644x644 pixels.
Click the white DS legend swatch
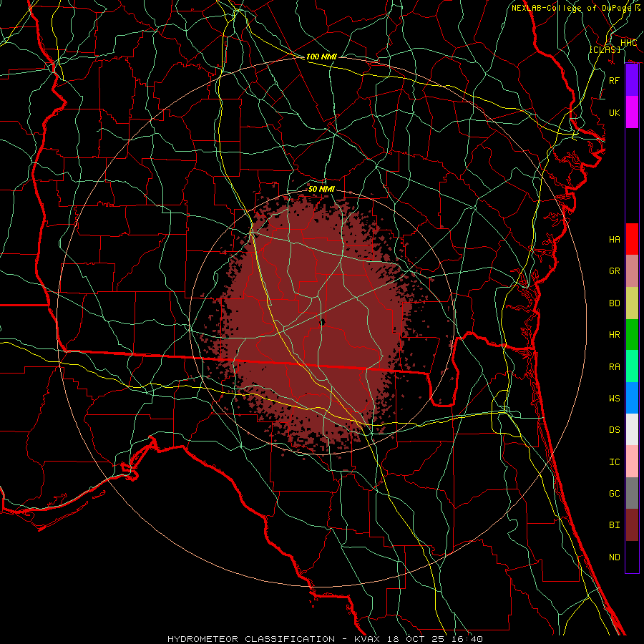tap(632, 429)
